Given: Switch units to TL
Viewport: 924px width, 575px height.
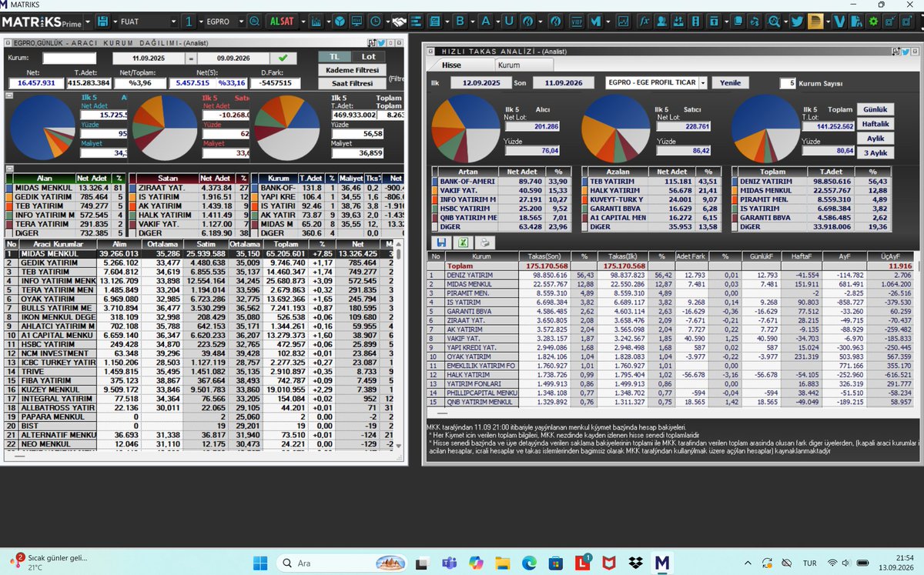Looking at the screenshot, I should tap(334, 57).
